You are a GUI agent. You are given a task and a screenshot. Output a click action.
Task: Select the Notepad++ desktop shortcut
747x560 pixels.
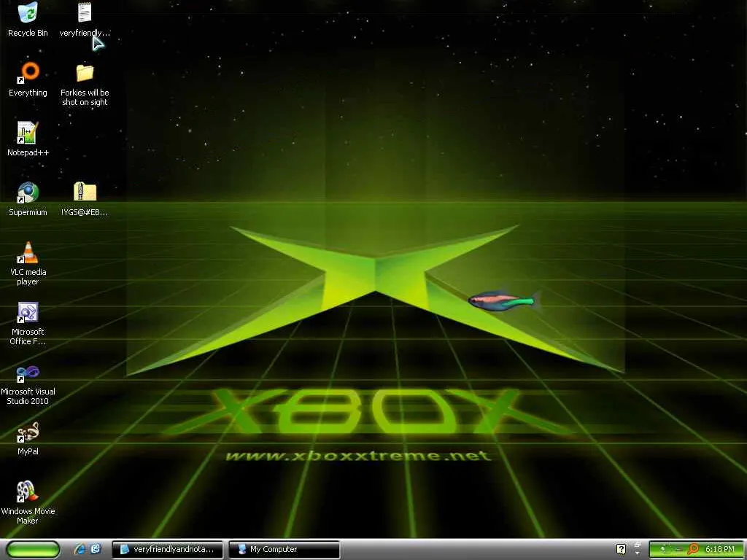[28, 139]
